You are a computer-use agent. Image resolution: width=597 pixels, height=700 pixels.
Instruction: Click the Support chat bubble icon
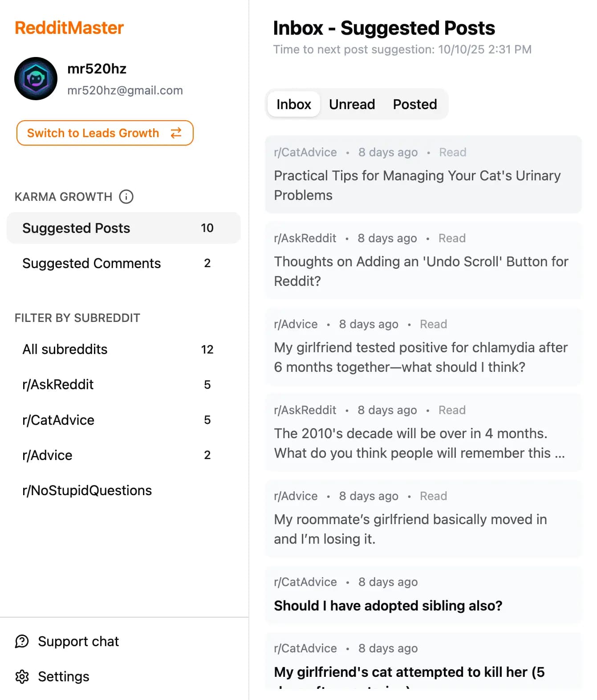[x=22, y=641]
